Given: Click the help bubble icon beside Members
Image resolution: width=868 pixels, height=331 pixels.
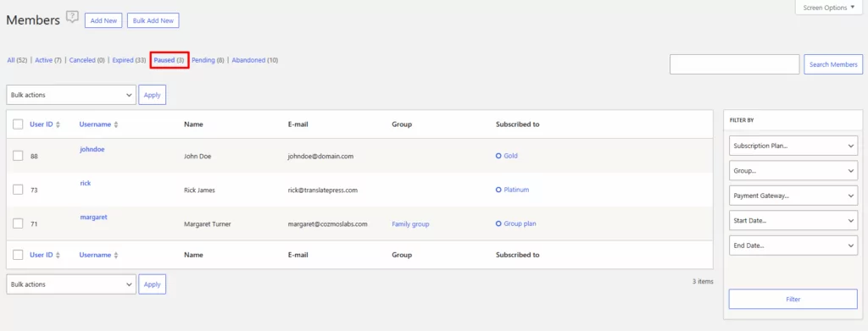Looking at the screenshot, I should [x=72, y=17].
